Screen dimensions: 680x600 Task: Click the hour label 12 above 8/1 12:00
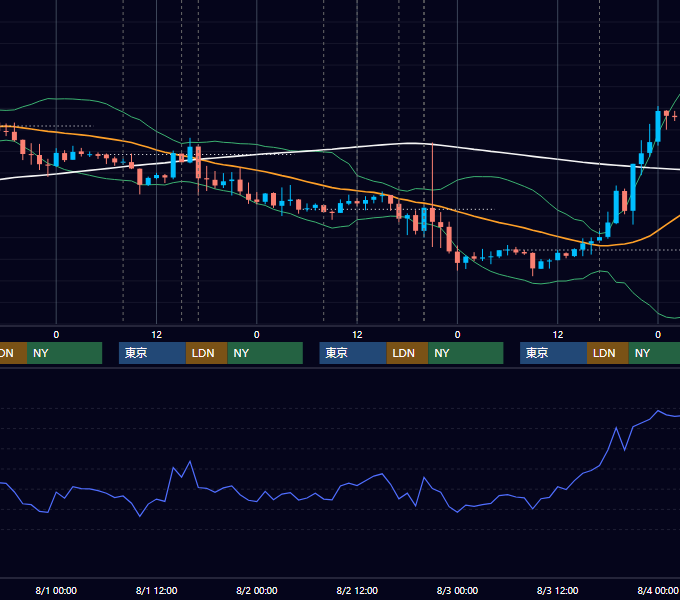click(157, 335)
